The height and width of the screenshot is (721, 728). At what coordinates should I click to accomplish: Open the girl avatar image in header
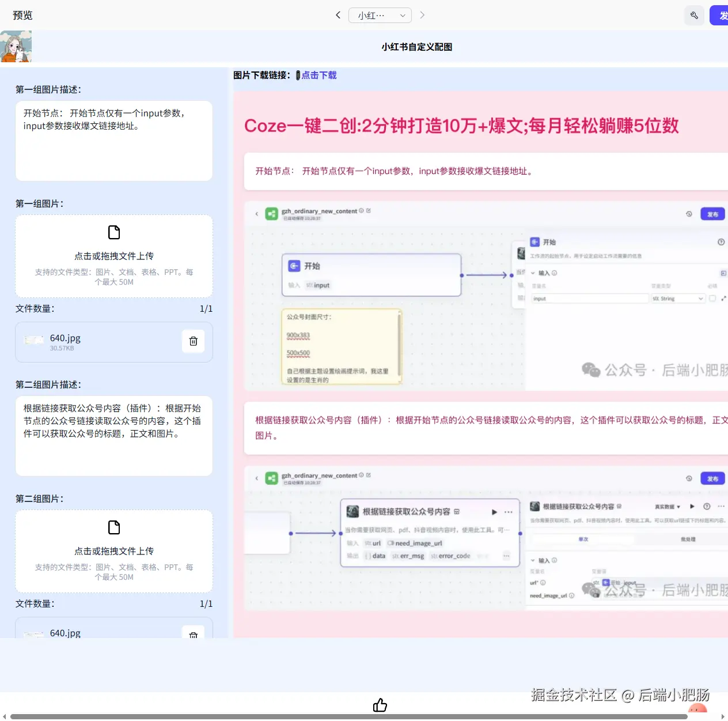[x=16, y=46]
